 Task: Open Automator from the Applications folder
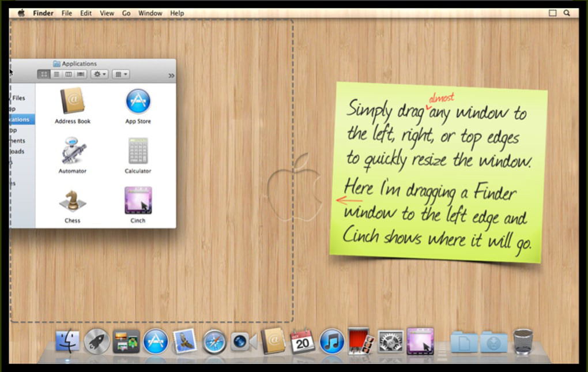point(73,152)
